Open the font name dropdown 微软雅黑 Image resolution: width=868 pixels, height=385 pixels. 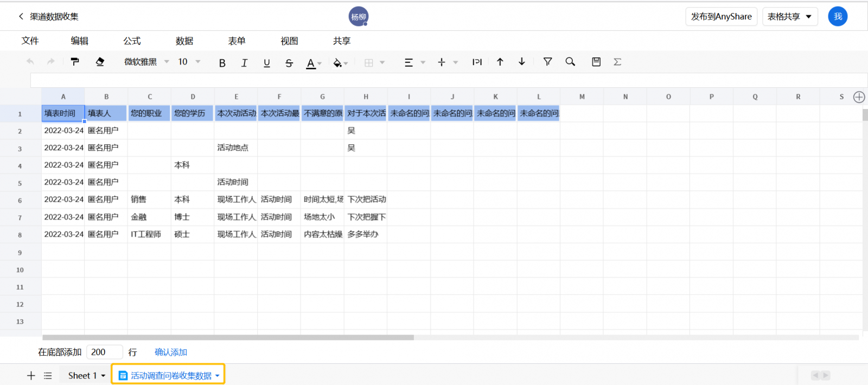click(x=146, y=62)
